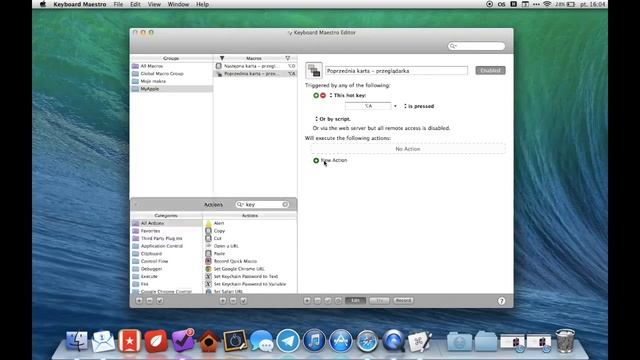Click remove button under the Macros list

(x=233, y=300)
